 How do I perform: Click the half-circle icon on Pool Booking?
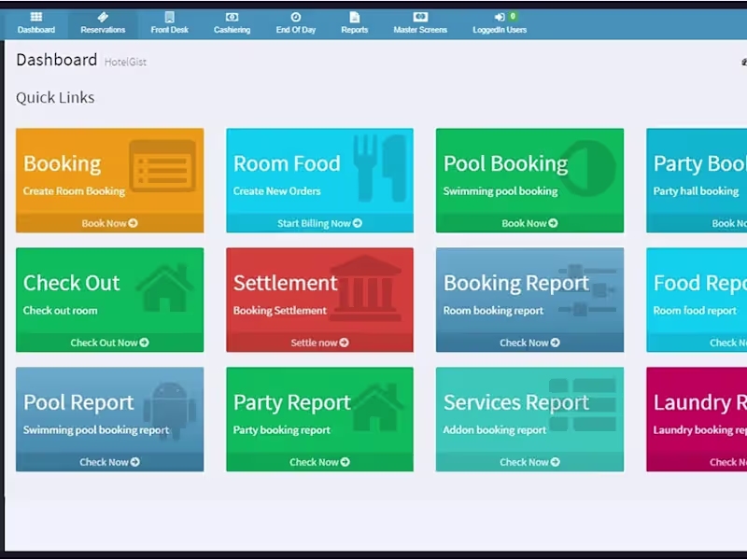tap(586, 168)
